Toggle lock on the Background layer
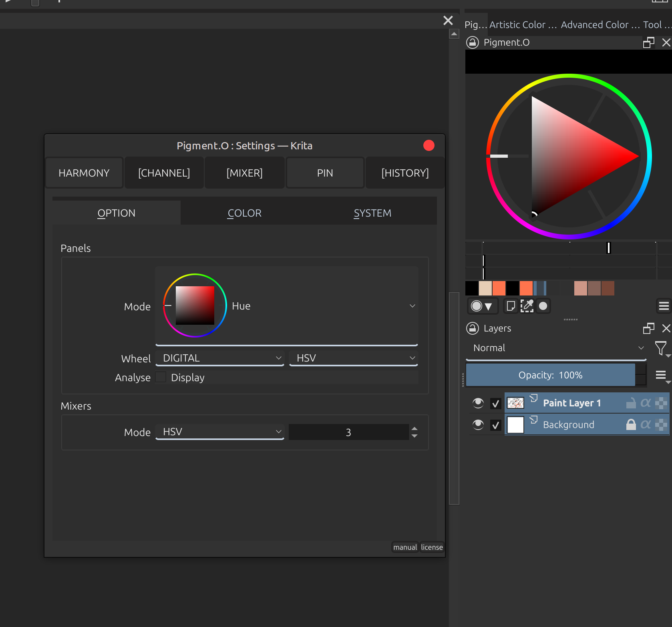 click(631, 424)
